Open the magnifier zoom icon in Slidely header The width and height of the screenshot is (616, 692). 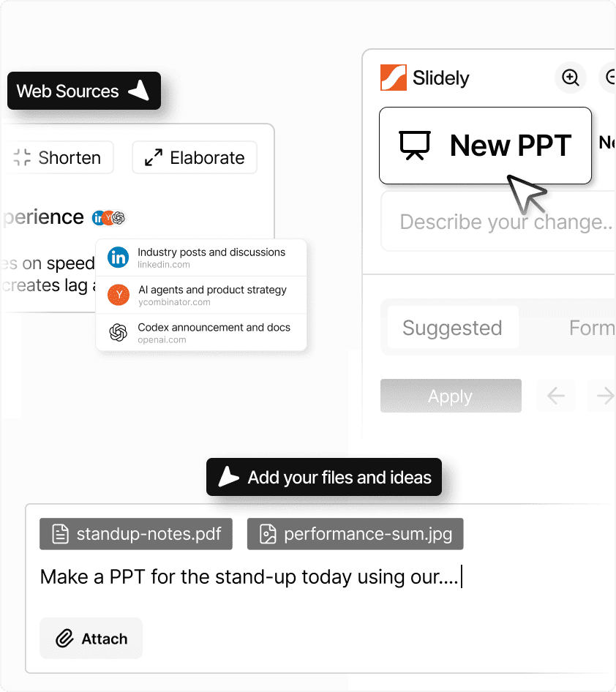pyautogui.click(x=571, y=78)
